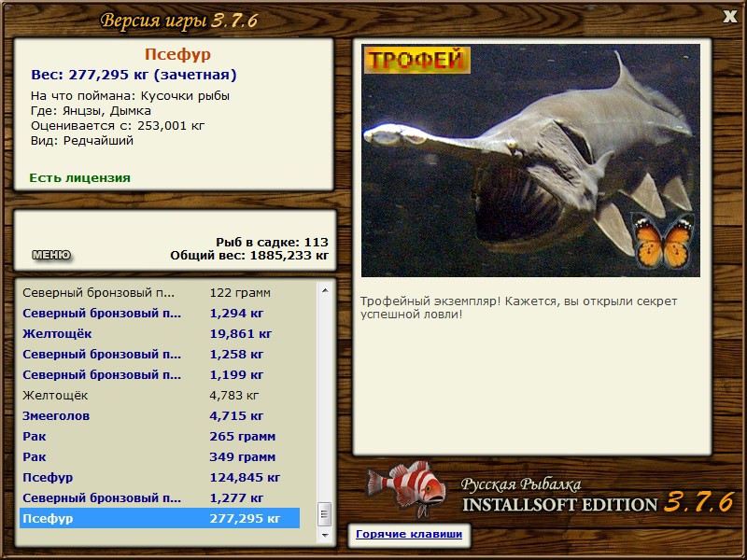Click the butterfly icon on the fish photo
Image resolution: width=747 pixels, height=560 pixels.
coord(663,241)
